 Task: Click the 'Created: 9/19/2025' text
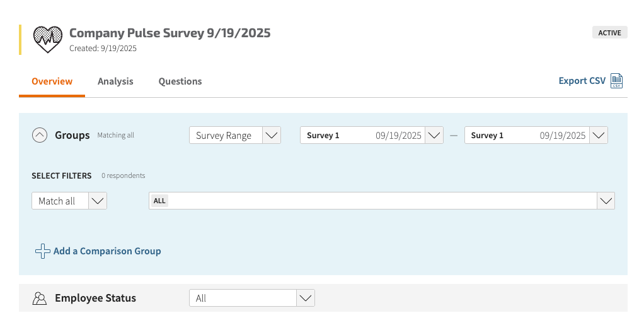click(103, 48)
